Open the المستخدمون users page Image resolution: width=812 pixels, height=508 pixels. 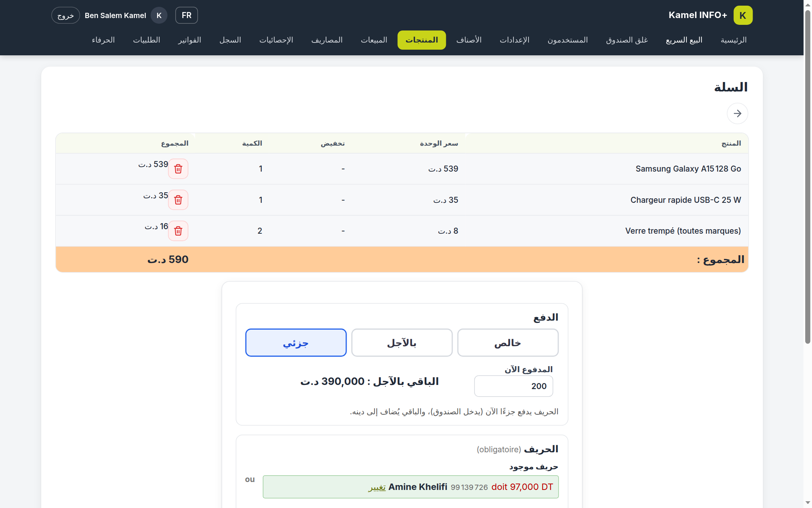pyautogui.click(x=568, y=40)
